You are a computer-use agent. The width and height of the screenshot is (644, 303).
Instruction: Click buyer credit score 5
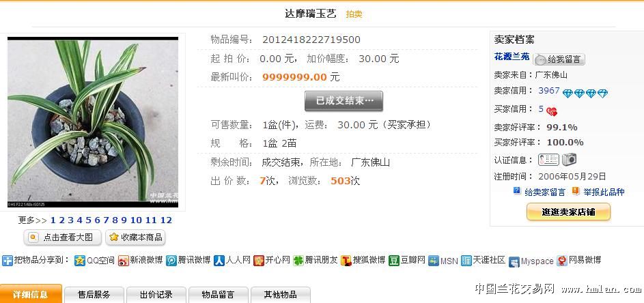[542, 109]
